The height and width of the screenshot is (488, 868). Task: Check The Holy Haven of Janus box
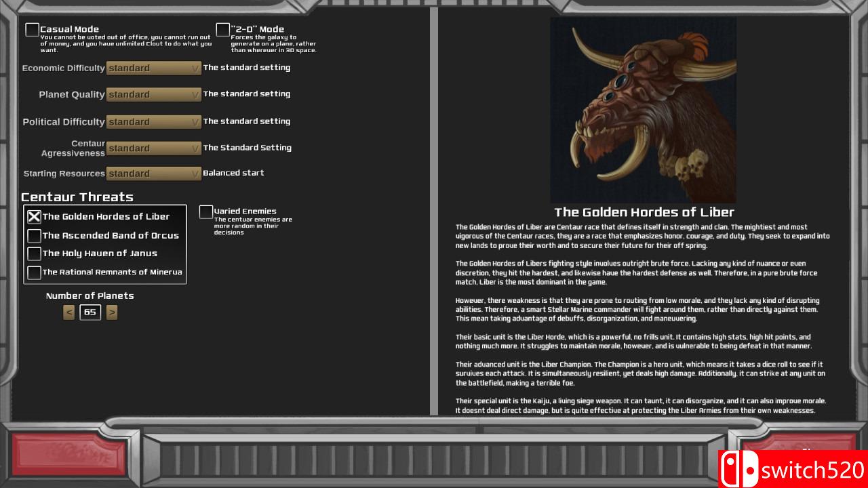[x=34, y=253]
